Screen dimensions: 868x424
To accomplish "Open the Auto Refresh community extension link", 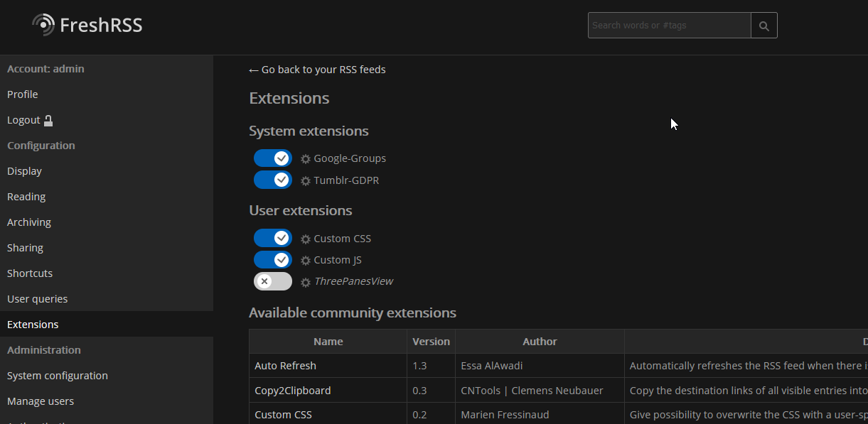I will [x=285, y=366].
